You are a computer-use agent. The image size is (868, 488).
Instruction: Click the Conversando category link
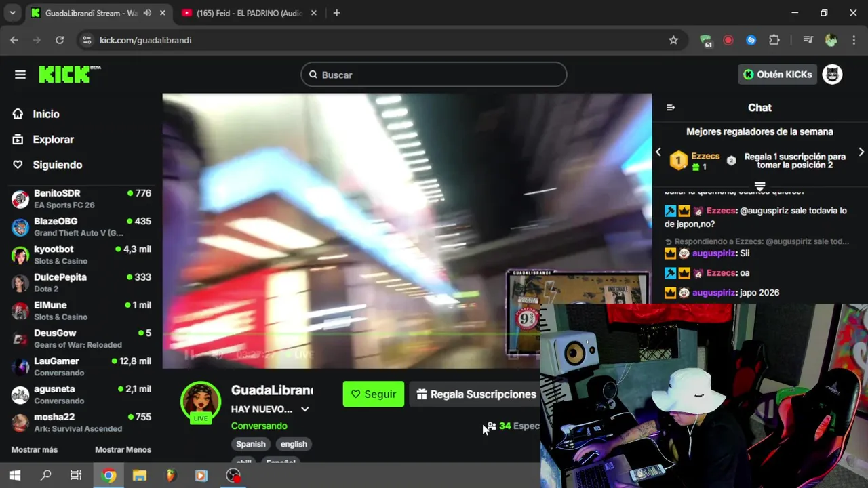[x=259, y=426]
